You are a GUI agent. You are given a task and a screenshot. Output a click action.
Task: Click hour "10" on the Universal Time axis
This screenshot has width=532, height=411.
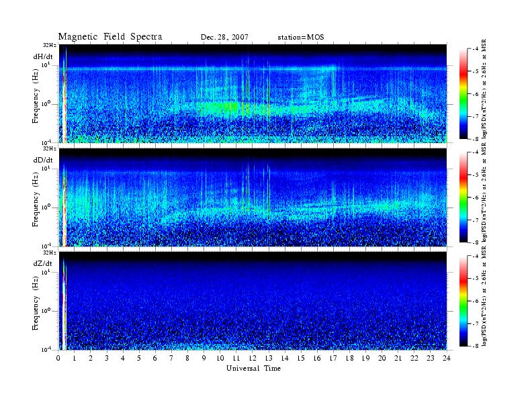(220, 359)
